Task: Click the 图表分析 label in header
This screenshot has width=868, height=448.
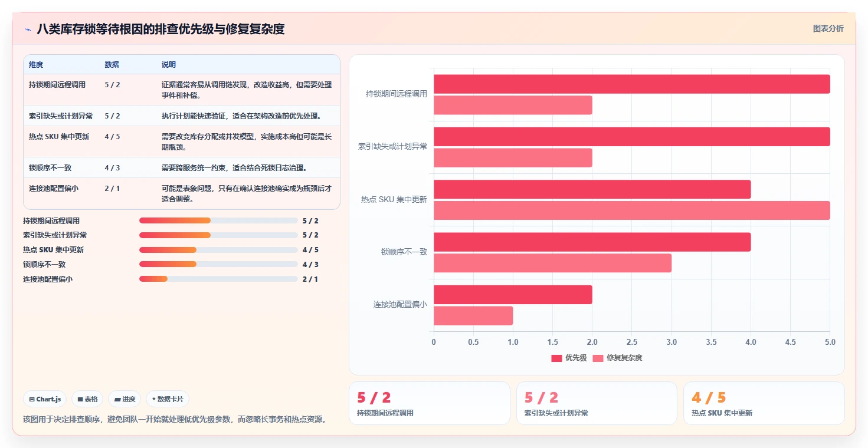Action: point(828,28)
